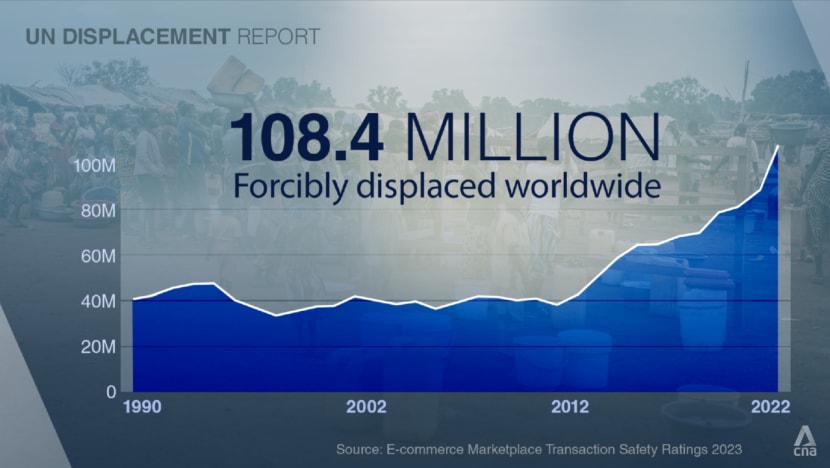Click the 2002 x-axis label

click(x=366, y=407)
